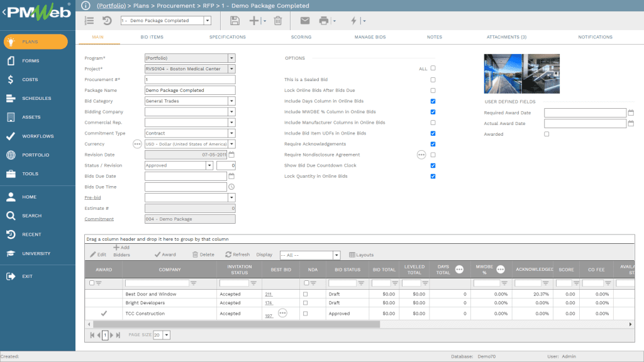Print using the printer icon
The width and height of the screenshot is (644, 362).
click(x=324, y=21)
